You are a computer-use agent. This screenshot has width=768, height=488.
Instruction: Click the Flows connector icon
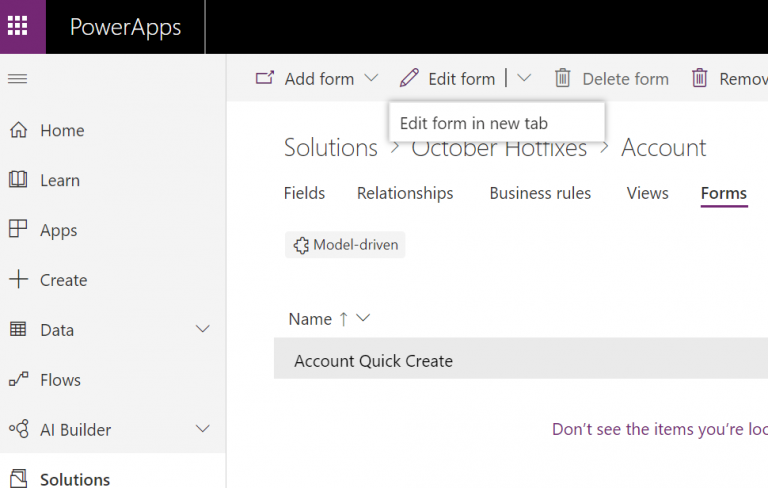pyautogui.click(x=19, y=379)
